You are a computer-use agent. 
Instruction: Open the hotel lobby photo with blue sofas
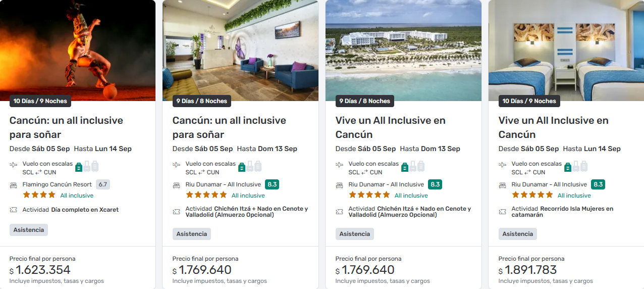[x=240, y=48]
